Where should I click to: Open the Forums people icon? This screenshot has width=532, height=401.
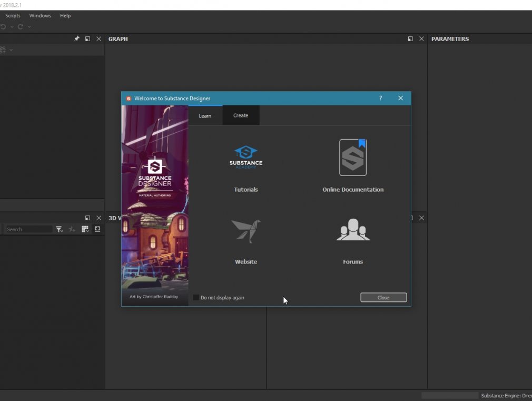(353, 230)
